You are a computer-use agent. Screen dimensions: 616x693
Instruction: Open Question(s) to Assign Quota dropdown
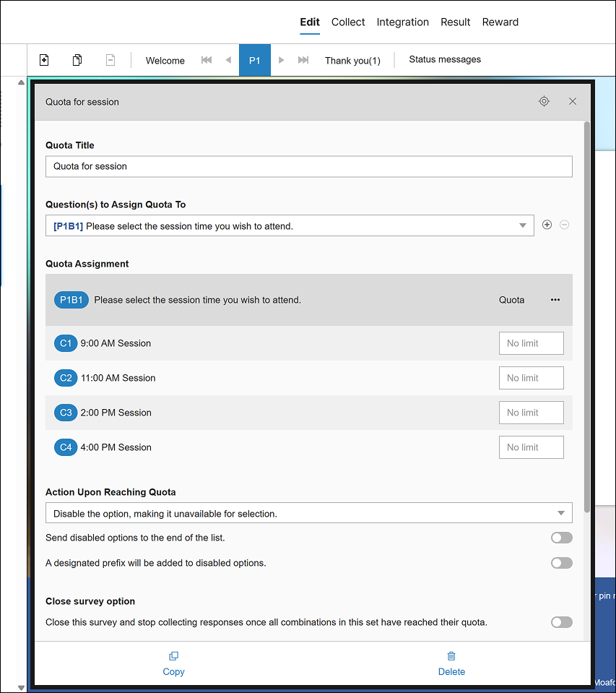(x=290, y=225)
